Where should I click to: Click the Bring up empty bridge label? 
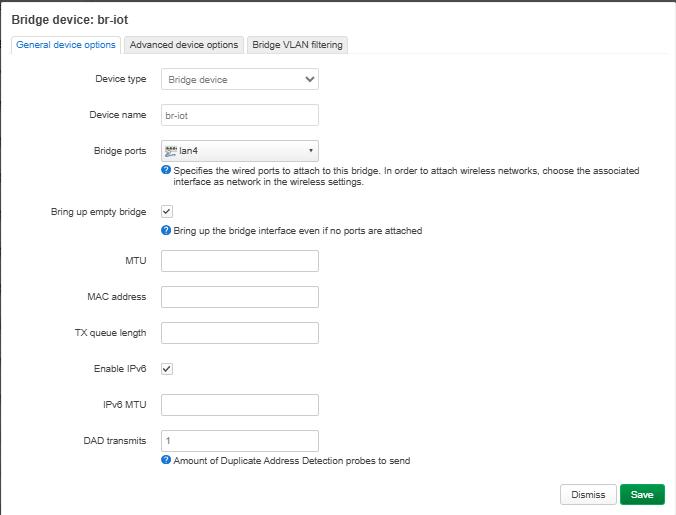coord(99,212)
